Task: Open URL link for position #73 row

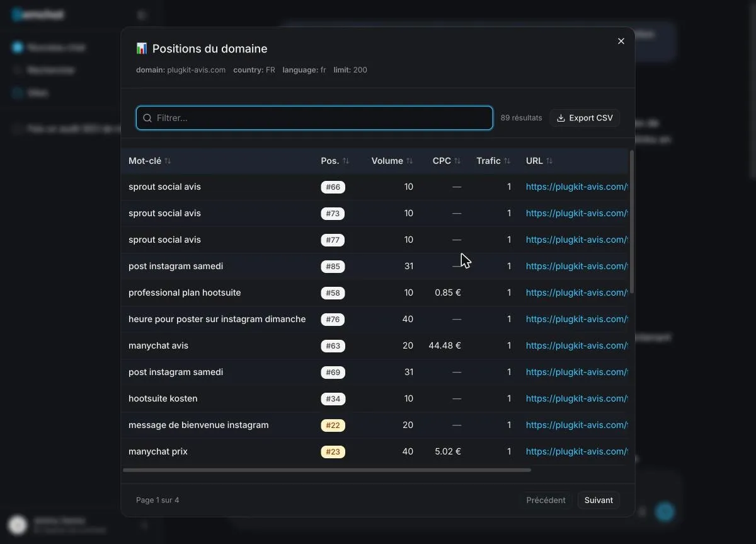Action: pyautogui.click(x=577, y=213)
